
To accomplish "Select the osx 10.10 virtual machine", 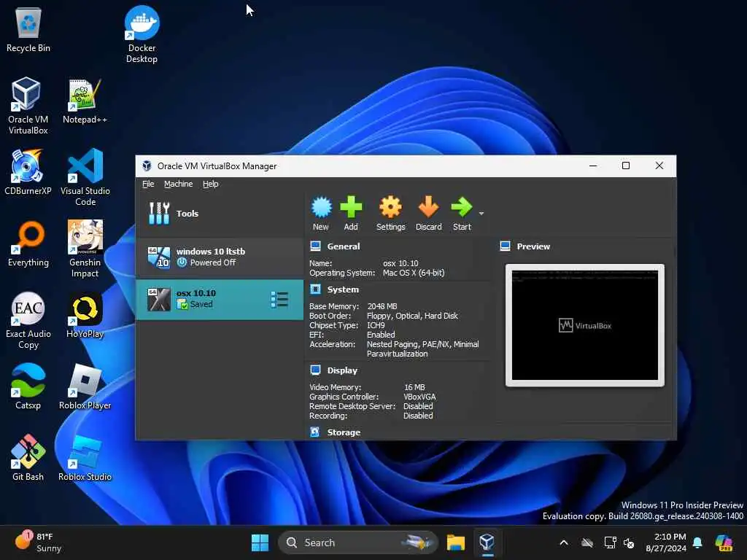I will 219,299.
